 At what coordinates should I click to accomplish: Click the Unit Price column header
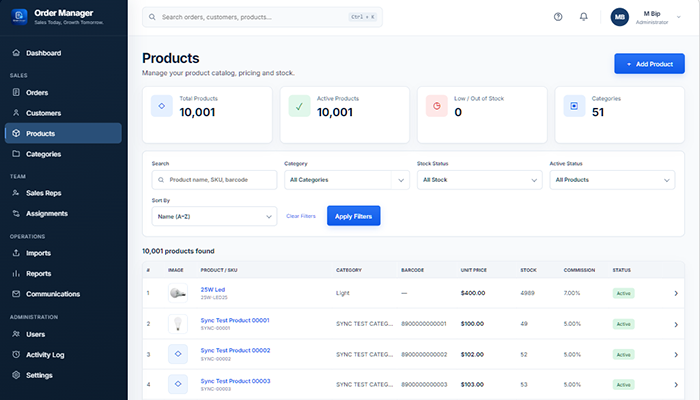474,270
